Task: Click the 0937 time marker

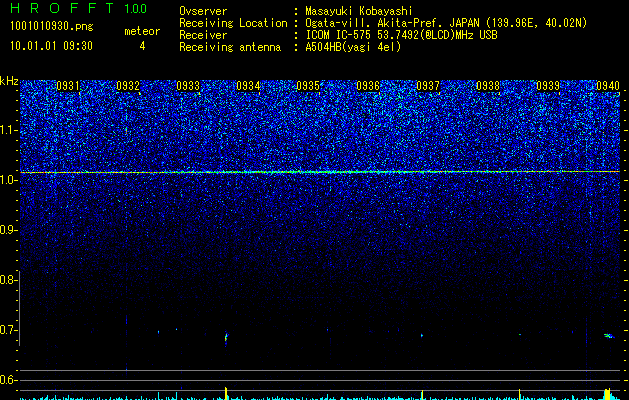Action: coord(428,86)
